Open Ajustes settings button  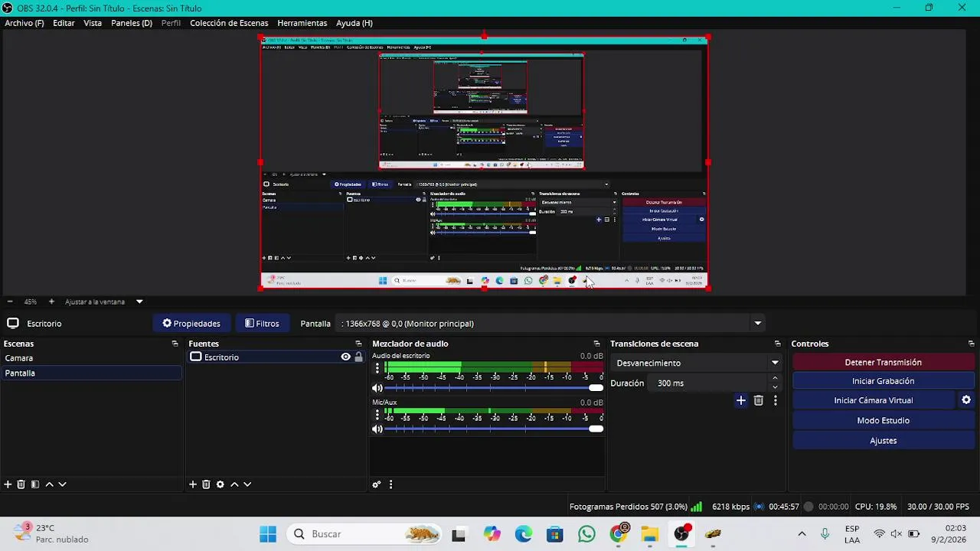(883, 441)
